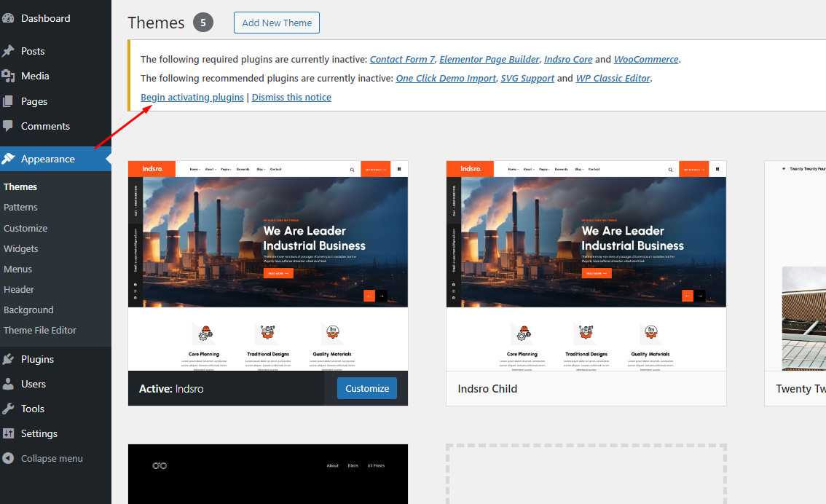Choose Header under Appearance

18,290
